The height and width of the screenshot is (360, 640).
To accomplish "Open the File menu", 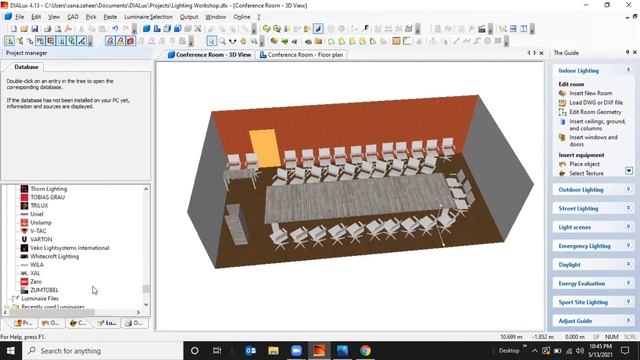I will point(20,17).
